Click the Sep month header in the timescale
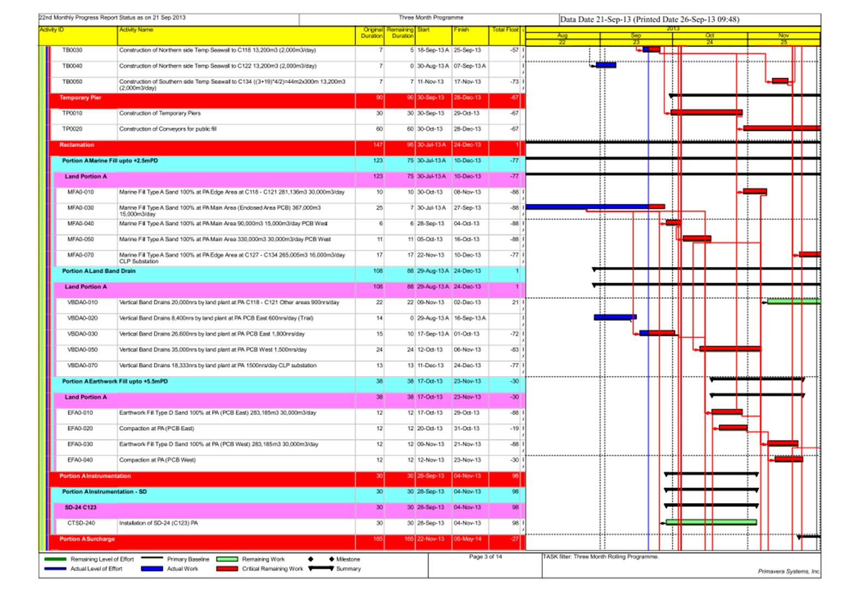The height and width of the screenshot is (614, 868). tap(636, 36)
